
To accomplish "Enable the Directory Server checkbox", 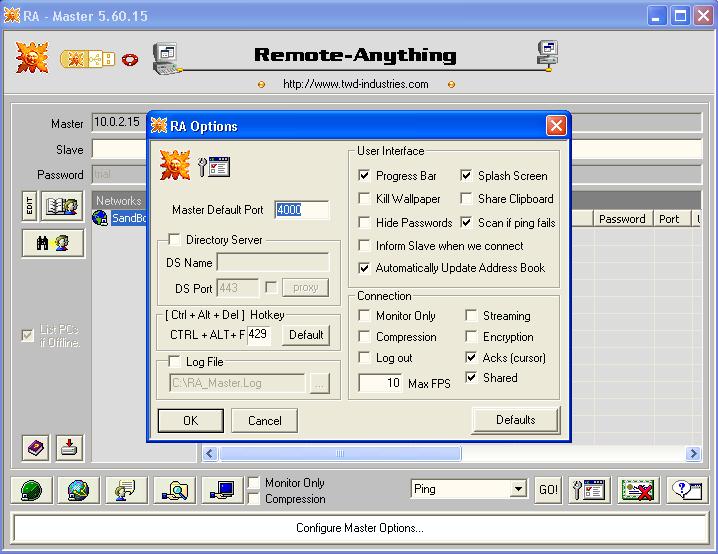I will [174, 239].
